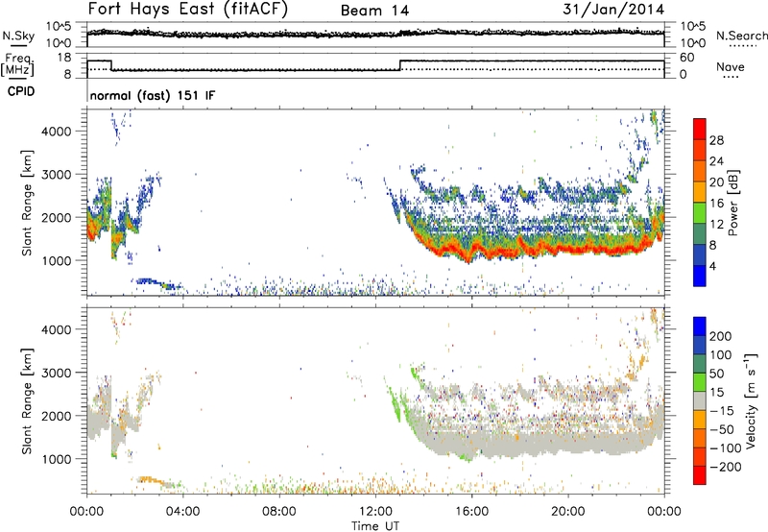Click the 18 tick on frequency axis
Screen dimensions: 768x532
point(64,58)
